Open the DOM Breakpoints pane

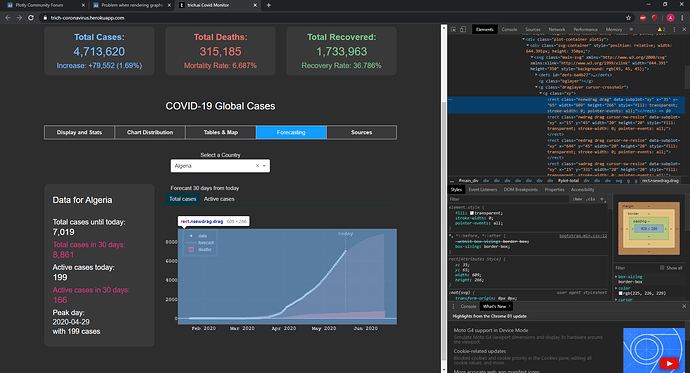tap(521, 190)
